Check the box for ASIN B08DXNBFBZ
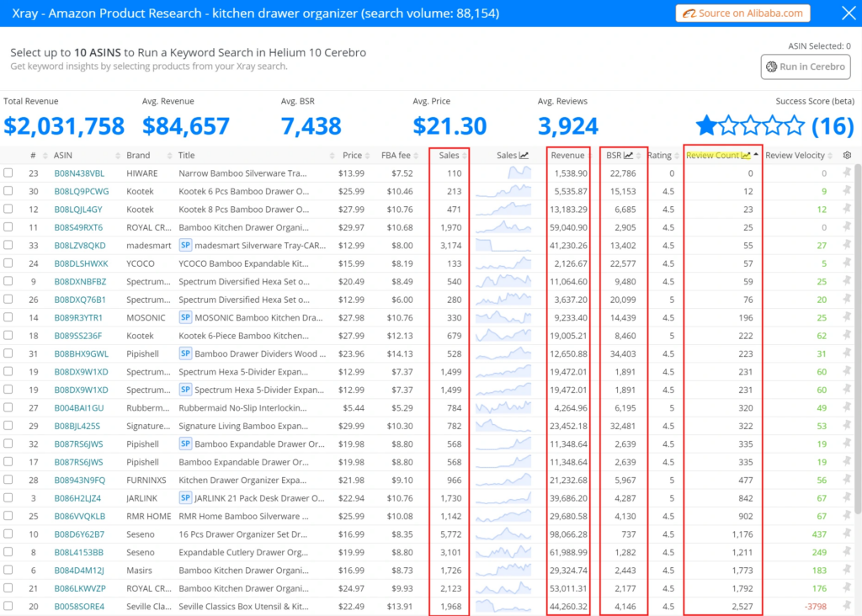 [8, 281]
